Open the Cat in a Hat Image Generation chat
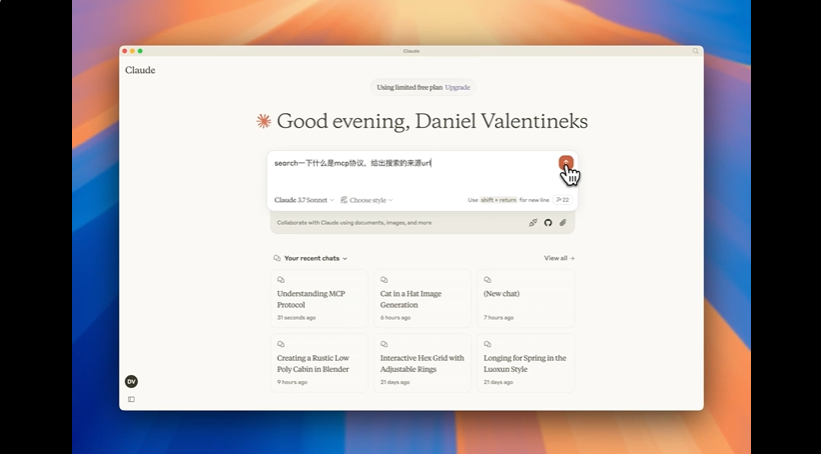Image resolution: width=821 pixels, height=454 pixels. 422,298
